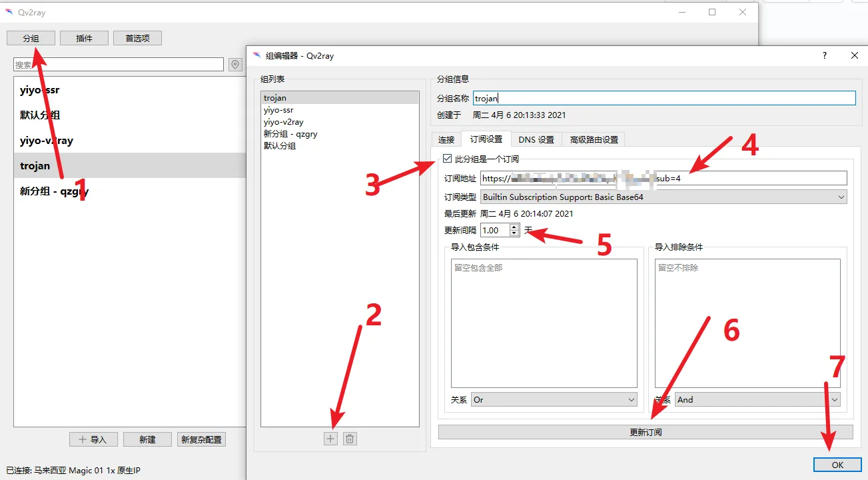Click the 更新间隔 number field

tap(495, 230)
